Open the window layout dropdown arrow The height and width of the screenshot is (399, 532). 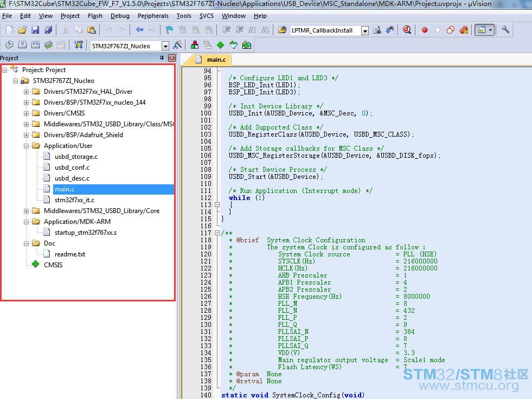(491, 30)
